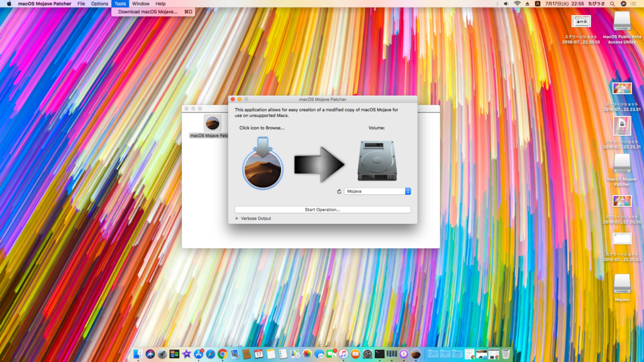
Task: Open the Help menu
Action: pyautogui.click(x=160, y=4)
